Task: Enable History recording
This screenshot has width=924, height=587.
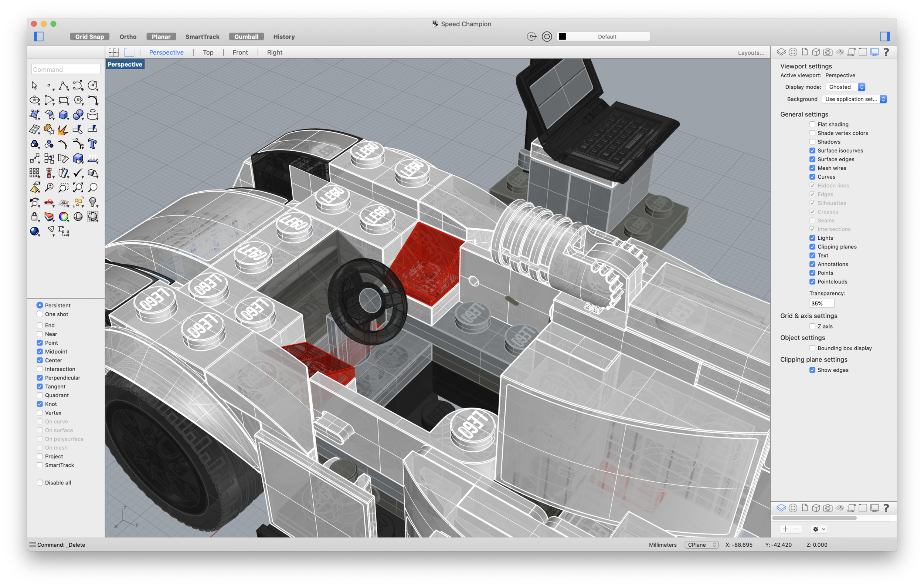Action: coord(284,37)
